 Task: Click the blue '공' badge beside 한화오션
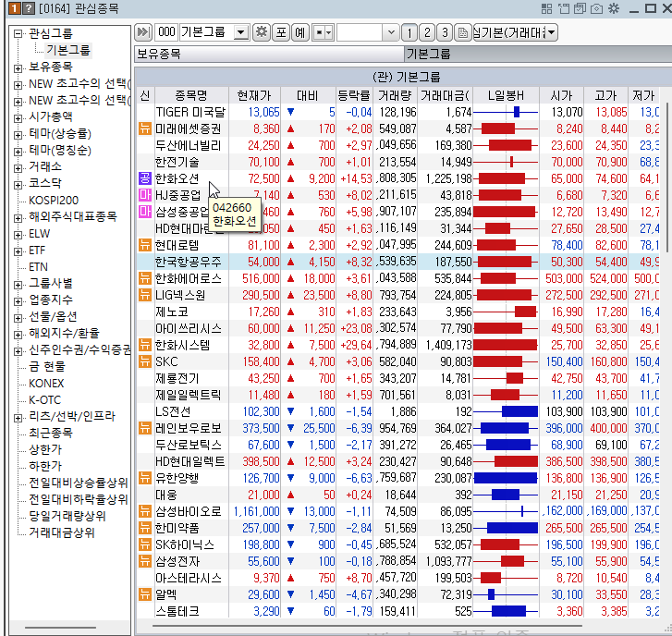[x=144, y=178]
